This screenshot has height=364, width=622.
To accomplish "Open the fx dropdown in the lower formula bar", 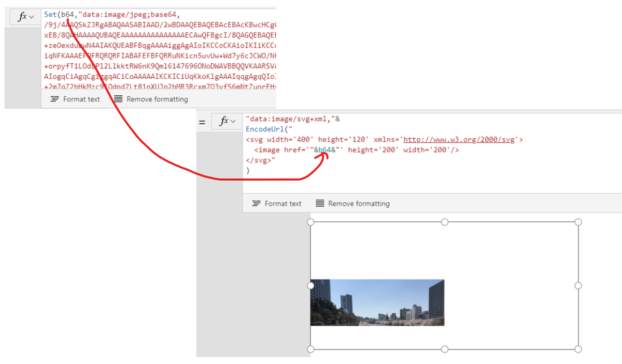I will pyautogui.click(x=228, y=121).
